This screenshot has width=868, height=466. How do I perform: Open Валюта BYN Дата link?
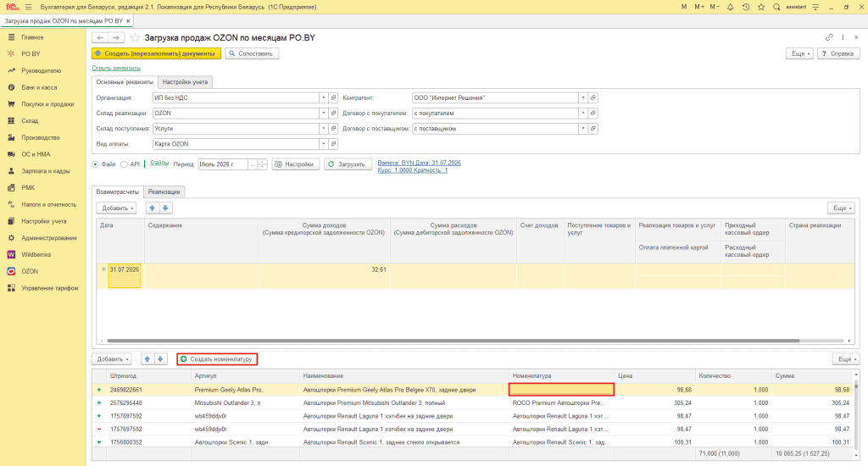419,163
